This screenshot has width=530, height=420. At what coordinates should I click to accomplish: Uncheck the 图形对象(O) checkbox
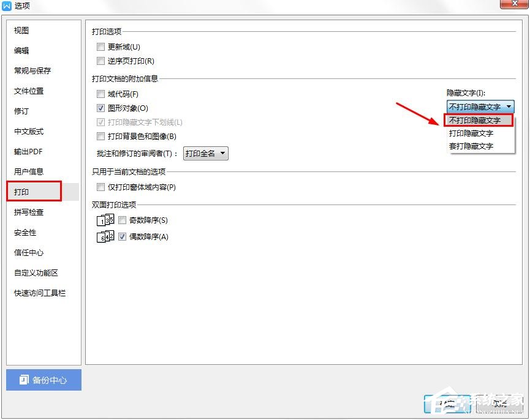(100, 108)
